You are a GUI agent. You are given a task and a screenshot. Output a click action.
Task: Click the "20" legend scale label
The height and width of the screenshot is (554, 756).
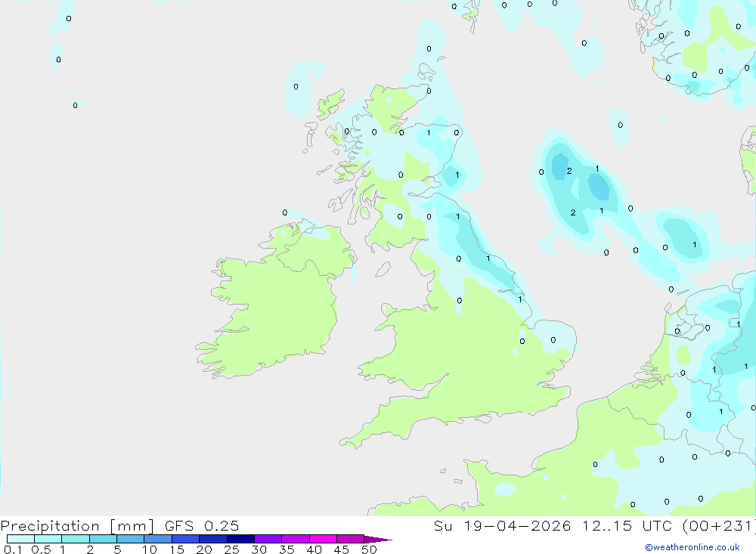click(x=204, y=549)
